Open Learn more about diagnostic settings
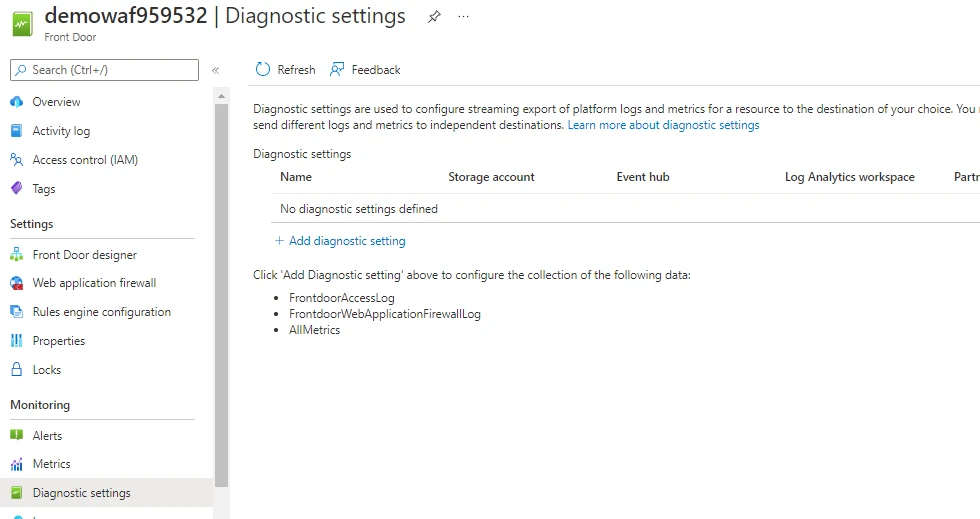980x519 pixels. [663, 125]
